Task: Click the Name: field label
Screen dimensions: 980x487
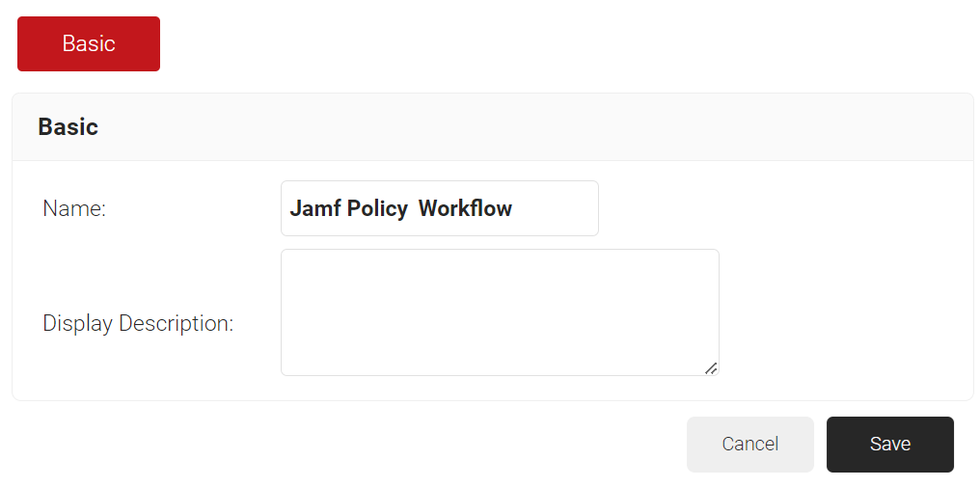Action: pyautogui.click(x=74, y=208)
